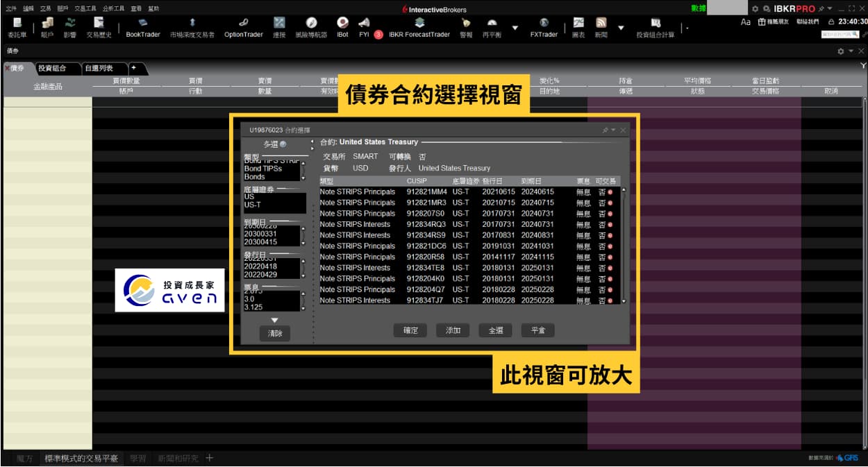Open the 文件 menu
This screenshot has width=868, height=467.
click(11, 9)
